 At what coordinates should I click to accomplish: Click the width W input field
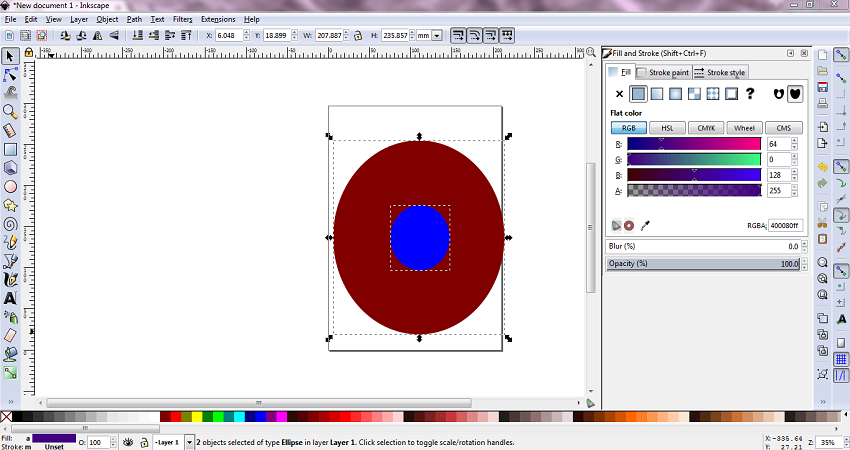pyautogui.click(x=330, y=35)
